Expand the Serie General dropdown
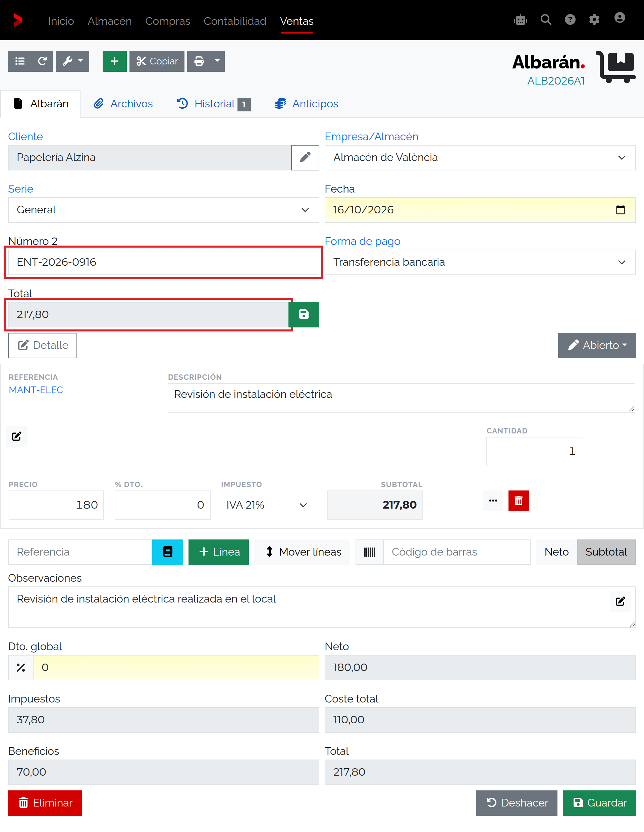The height and width of the screenshot is (832, 644). tap(163, 210)
